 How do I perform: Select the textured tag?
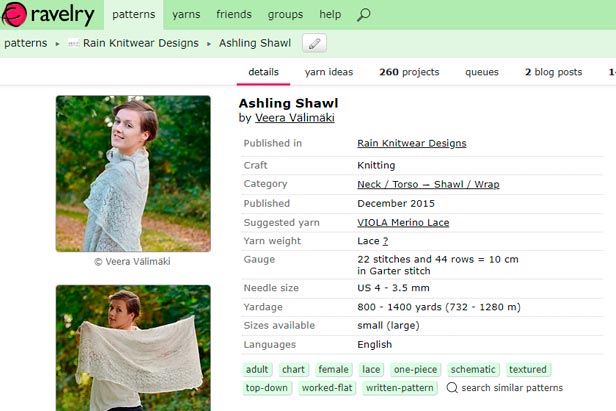[x=528, y=370]
